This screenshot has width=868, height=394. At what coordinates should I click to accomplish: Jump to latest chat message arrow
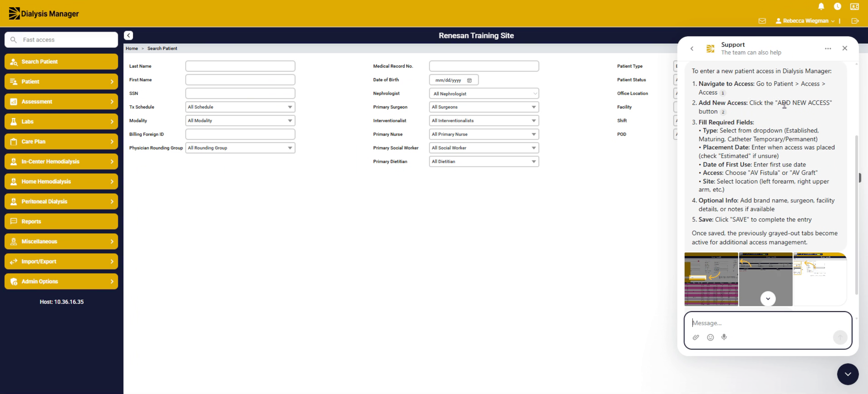pyautogui.click(x=768, y=298)
